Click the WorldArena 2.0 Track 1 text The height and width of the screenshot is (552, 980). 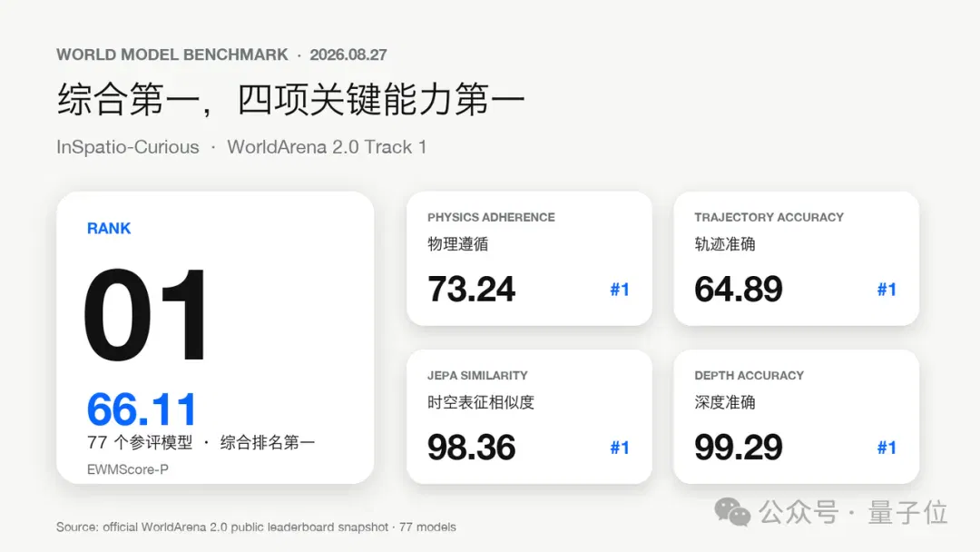pyautogui.click(x=327, y=147)
